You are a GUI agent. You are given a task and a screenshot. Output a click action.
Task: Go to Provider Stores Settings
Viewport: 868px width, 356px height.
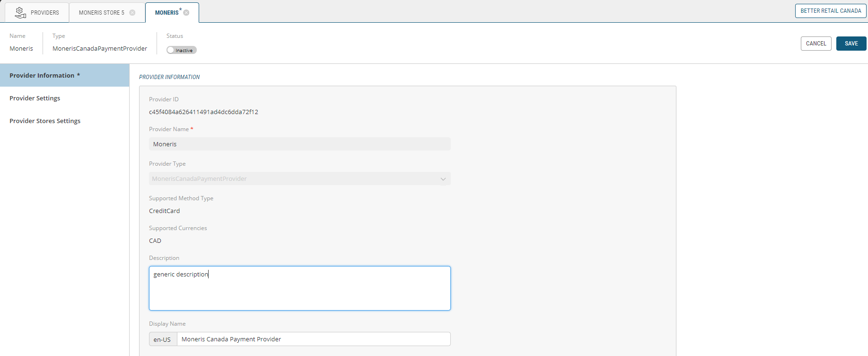point(45,121)
